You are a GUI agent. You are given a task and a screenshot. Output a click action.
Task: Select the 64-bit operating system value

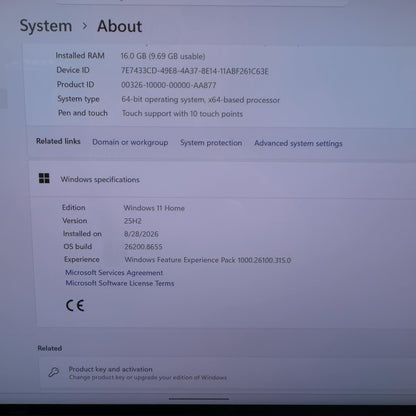(x=201, y=100)
